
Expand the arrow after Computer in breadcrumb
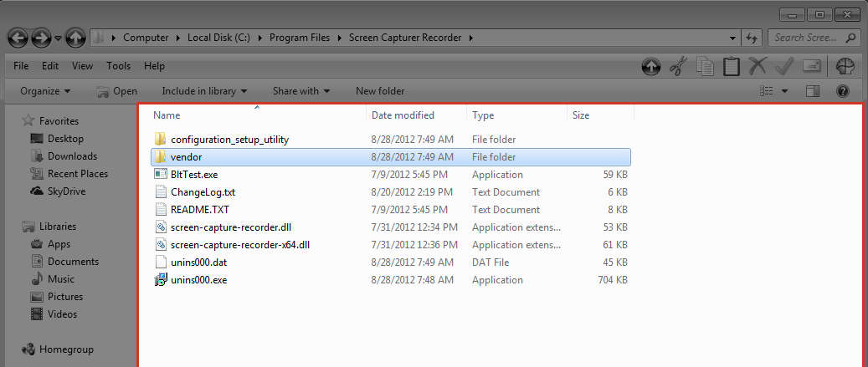[x=178, y=38]
